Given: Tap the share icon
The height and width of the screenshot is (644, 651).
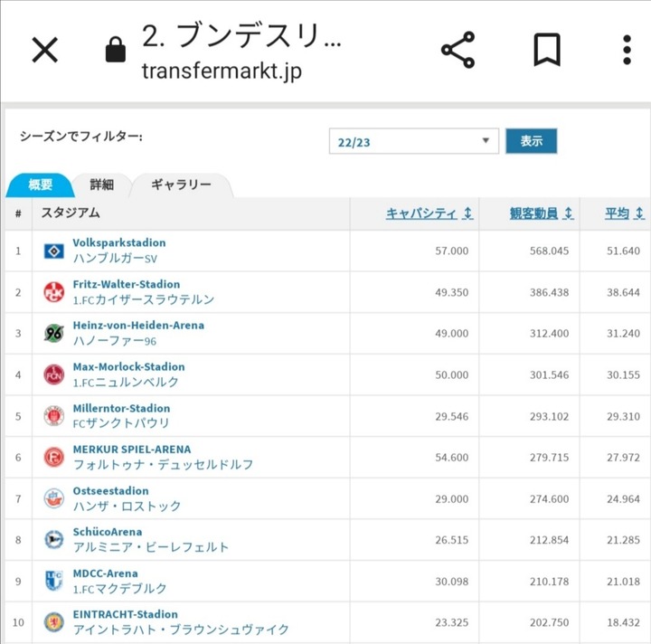Looking at the screenshot, I should tap(458, 50).
